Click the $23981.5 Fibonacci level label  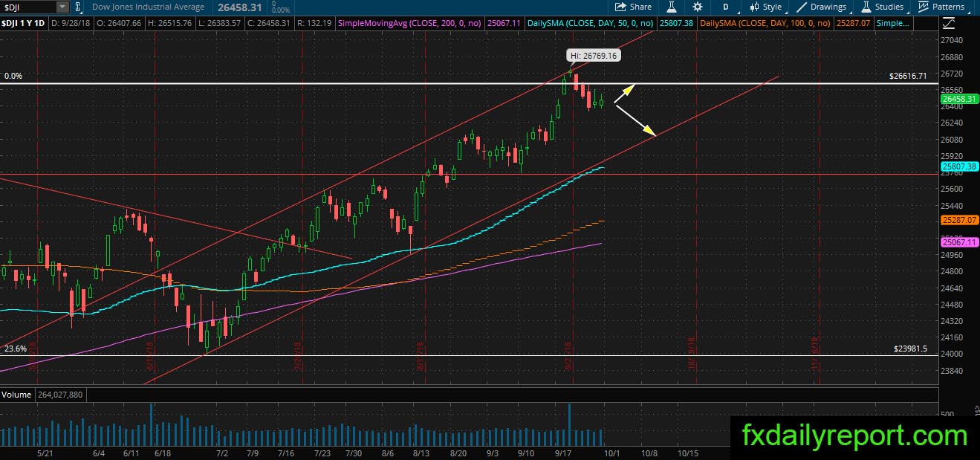911,348
